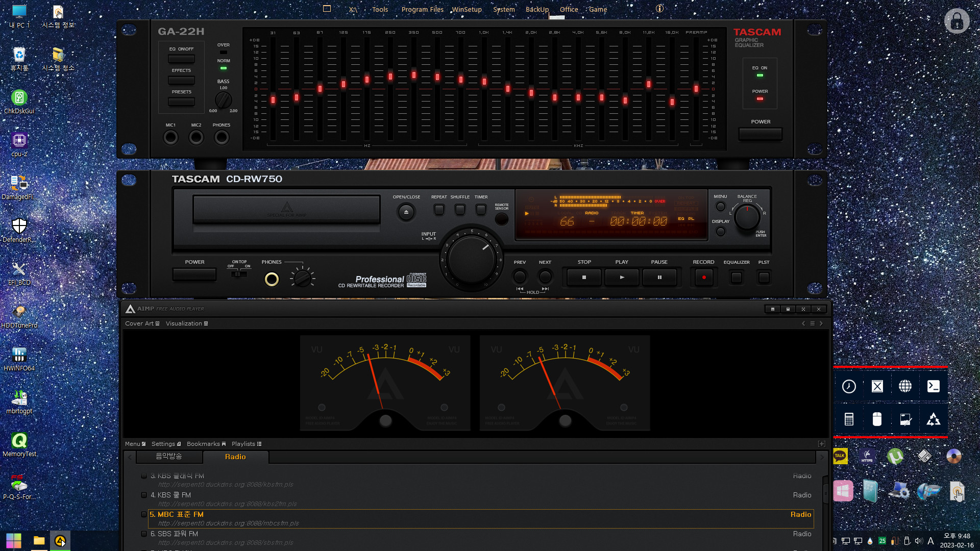980x551 pixels.
Task: Eject using the OPEN/CLOSE button
Action: coord(406,212)
